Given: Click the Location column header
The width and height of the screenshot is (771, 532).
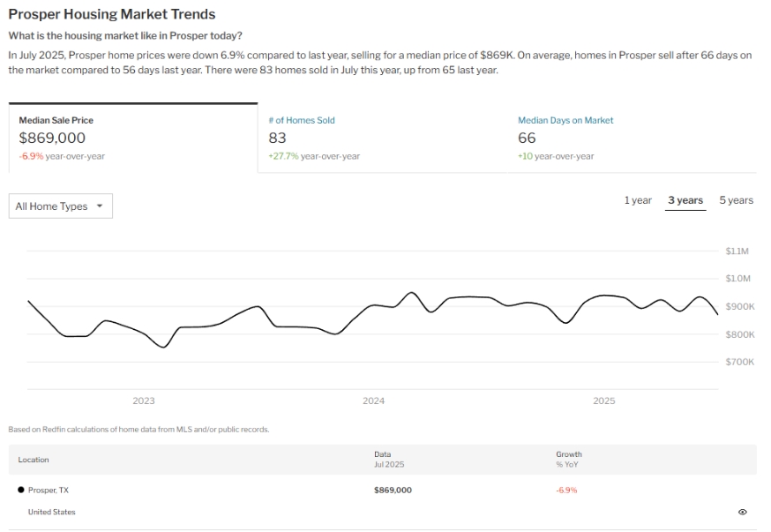Looking at the screenshot, I should [34, 460].
